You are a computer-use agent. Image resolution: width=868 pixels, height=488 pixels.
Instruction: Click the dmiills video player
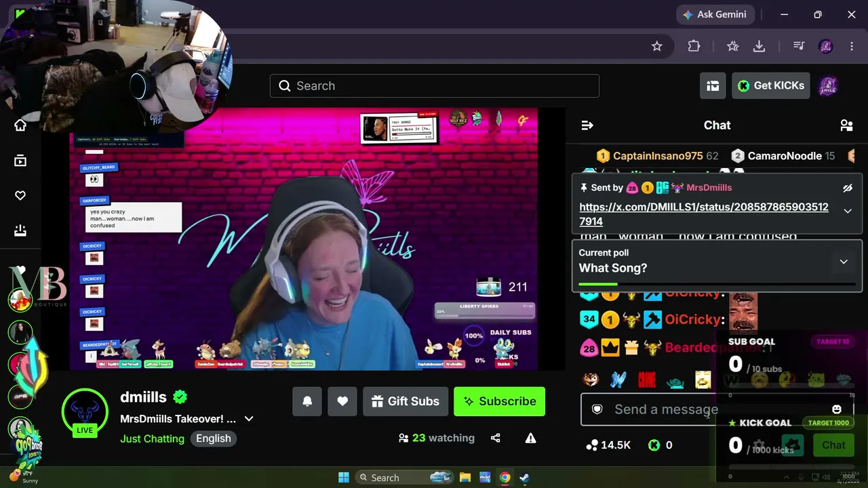[304, 239]
